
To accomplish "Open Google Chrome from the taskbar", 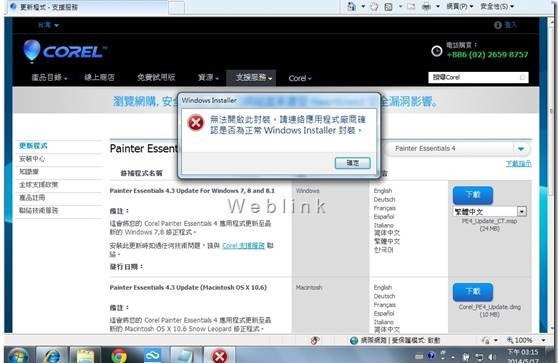I will coord(119,355).
